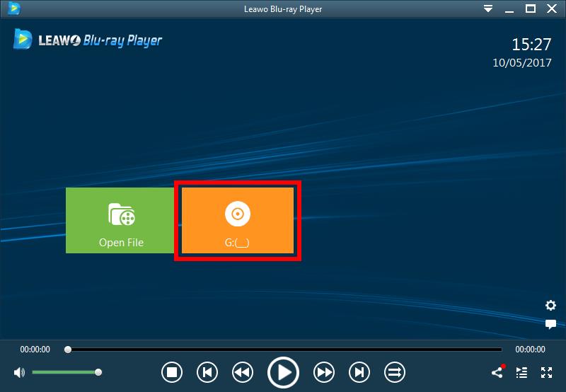Click the Open File tile

(120, 220)
